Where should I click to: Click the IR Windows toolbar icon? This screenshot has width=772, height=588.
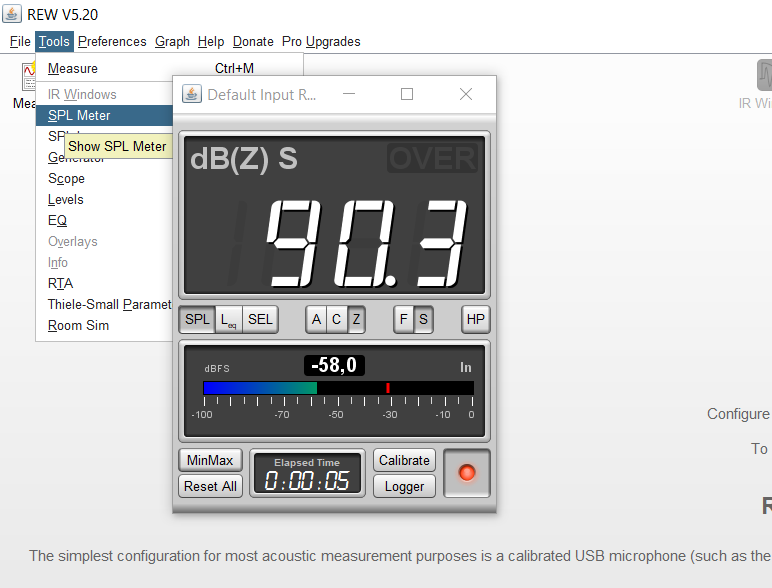tap(764, 75)
